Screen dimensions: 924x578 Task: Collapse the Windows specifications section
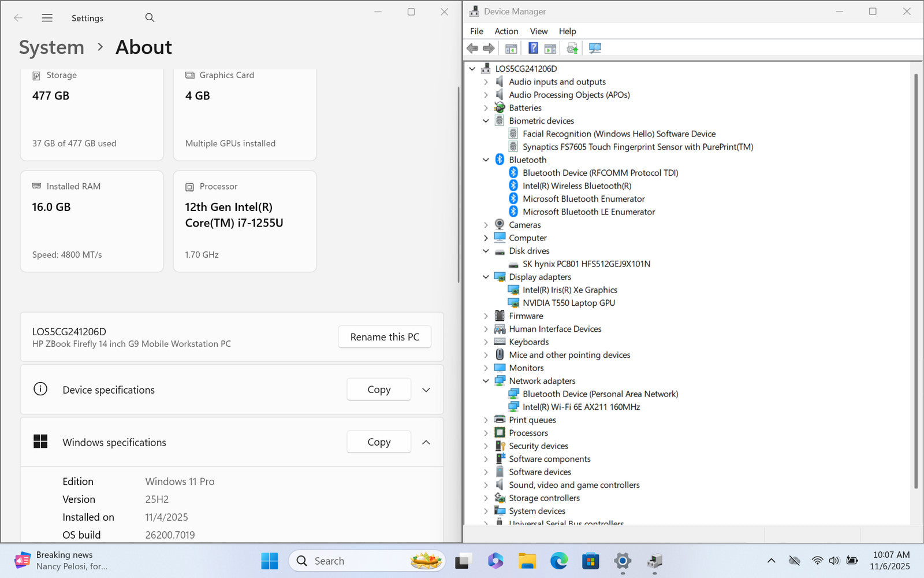point(426,442)
